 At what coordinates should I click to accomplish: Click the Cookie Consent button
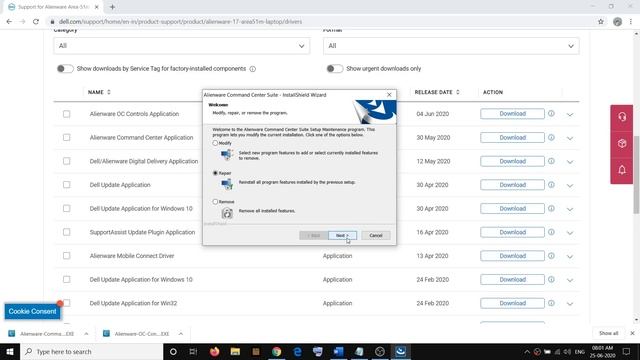click(32, 311)
